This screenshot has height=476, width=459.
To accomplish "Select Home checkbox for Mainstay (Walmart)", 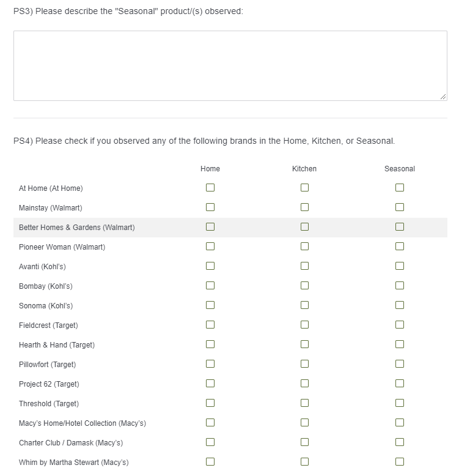I will pyautogui.click(x=210, y=207).
